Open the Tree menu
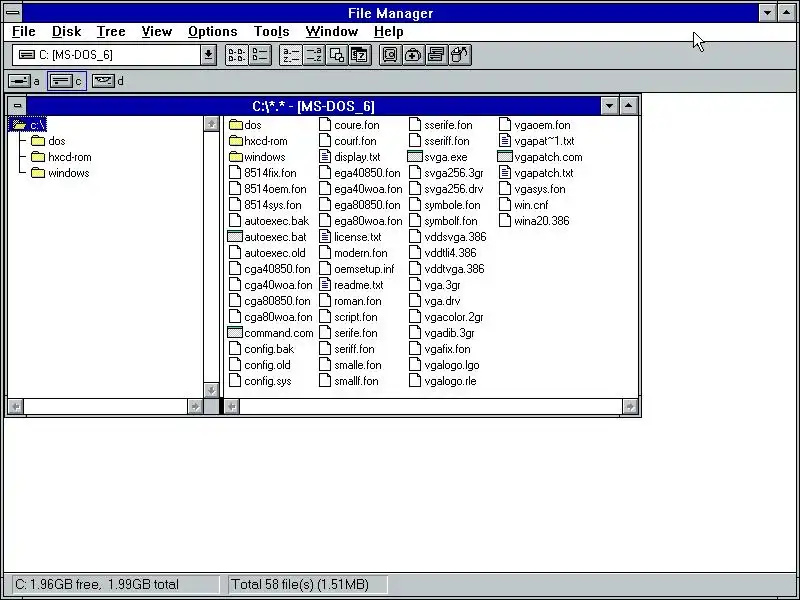Viewport: 800px width, 600px height. point(111,32)
